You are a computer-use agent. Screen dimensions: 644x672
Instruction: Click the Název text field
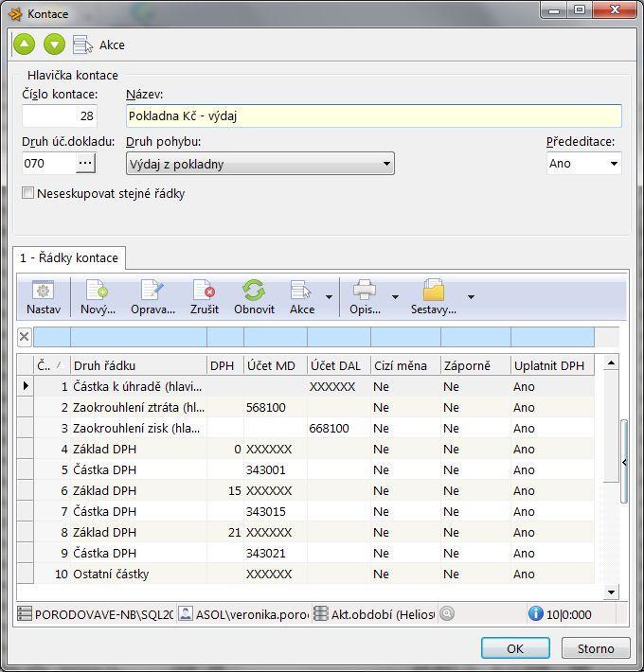pos(373,115)
